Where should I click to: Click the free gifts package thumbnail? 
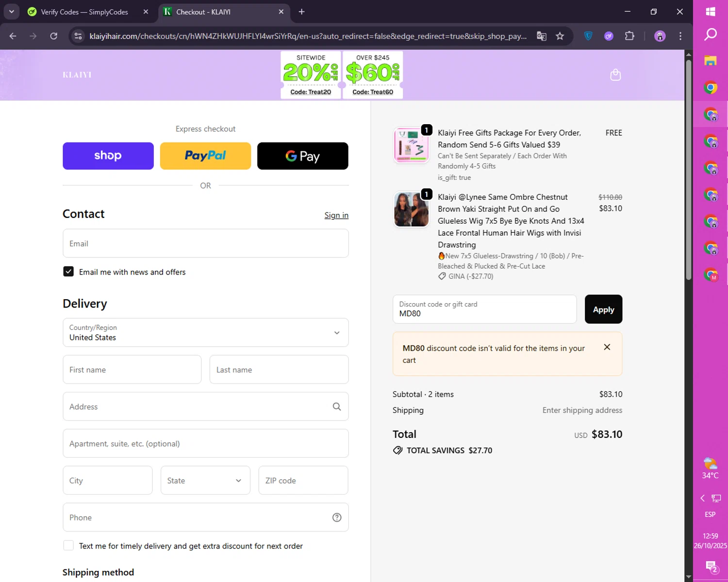point(411,145)
